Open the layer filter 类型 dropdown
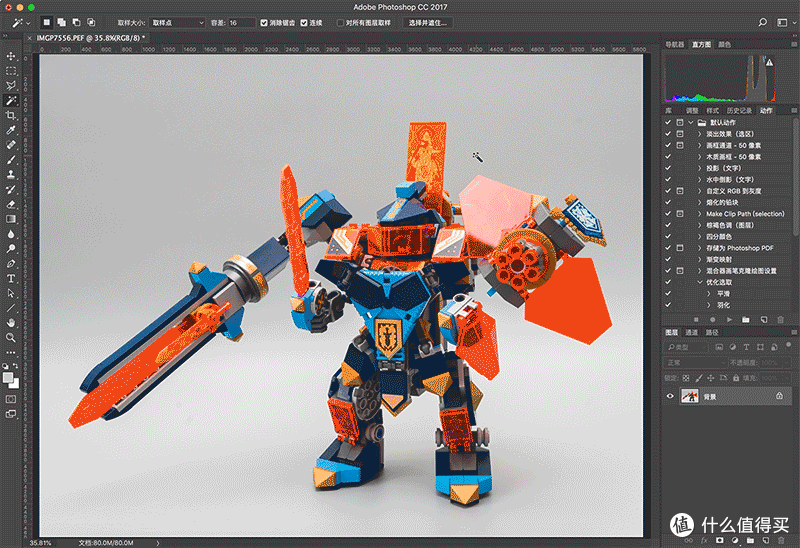This screenshot has height=548, width=800. point(686,347)
